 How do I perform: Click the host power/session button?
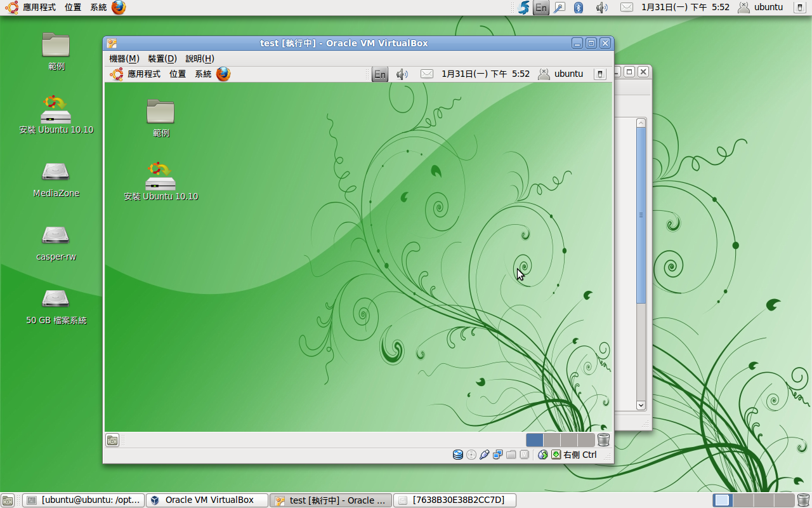799,8
